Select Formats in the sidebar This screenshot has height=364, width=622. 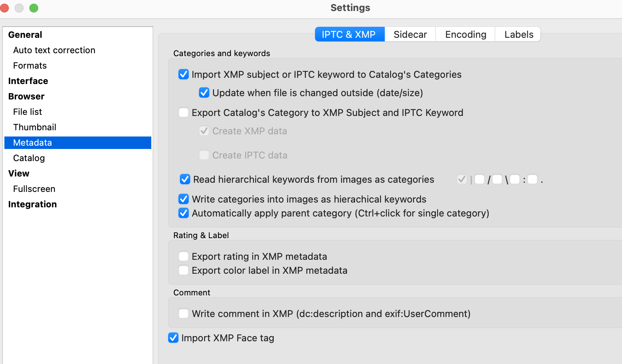[x=30, y=66]
